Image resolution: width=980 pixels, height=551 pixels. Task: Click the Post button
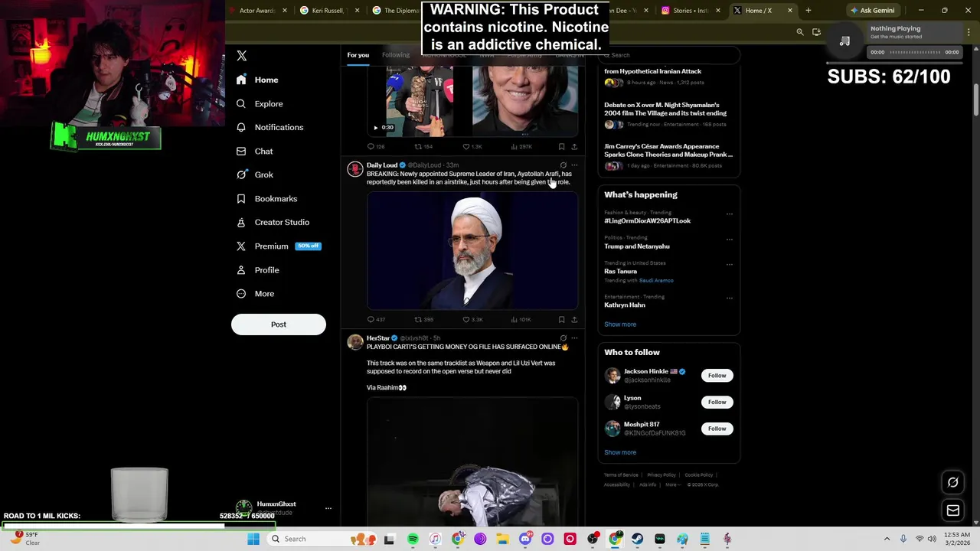279,324
